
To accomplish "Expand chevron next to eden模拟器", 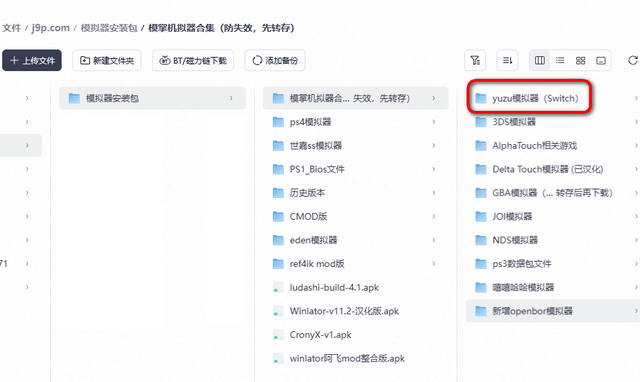I will [x=434, y=240].
